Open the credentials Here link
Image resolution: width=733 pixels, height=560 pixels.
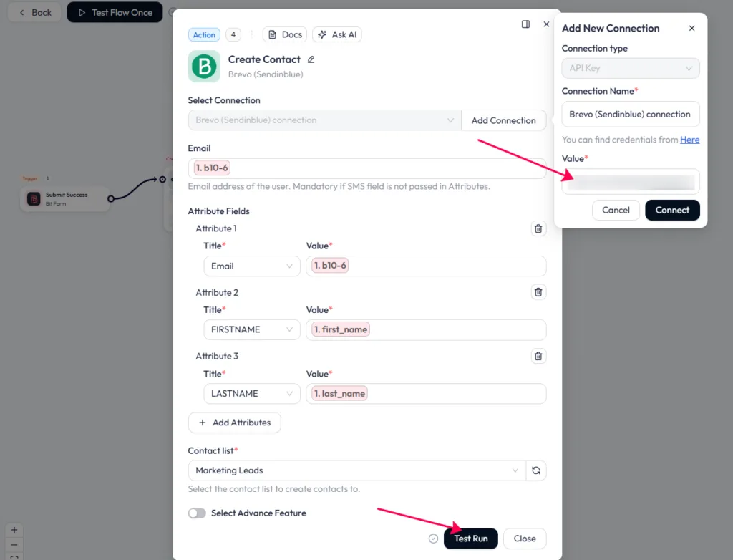point(689,140)
